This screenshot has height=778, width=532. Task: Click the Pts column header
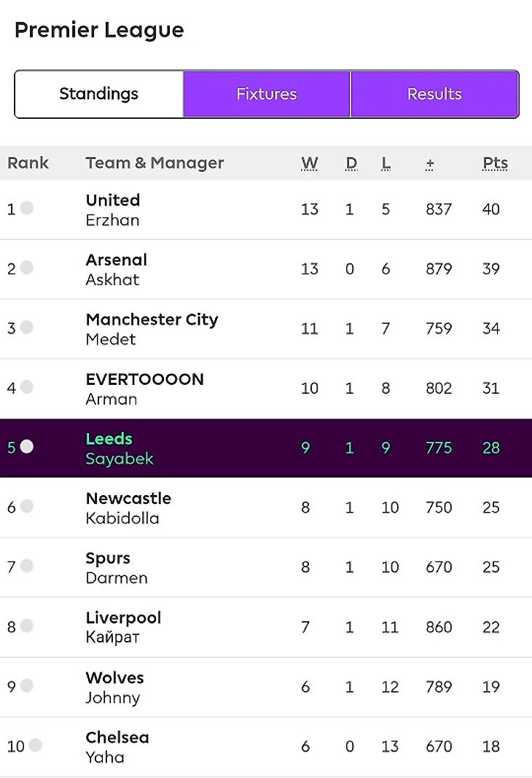click(495, 163)
